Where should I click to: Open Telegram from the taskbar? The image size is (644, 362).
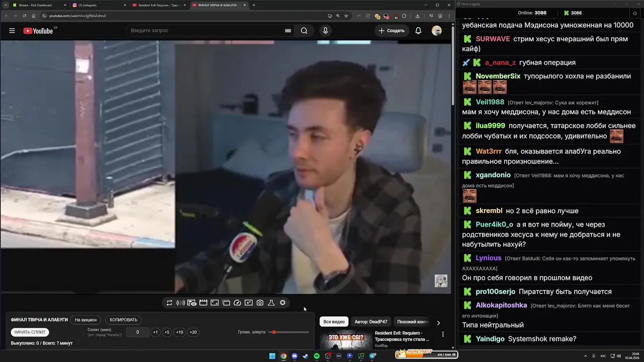(373, 356)
